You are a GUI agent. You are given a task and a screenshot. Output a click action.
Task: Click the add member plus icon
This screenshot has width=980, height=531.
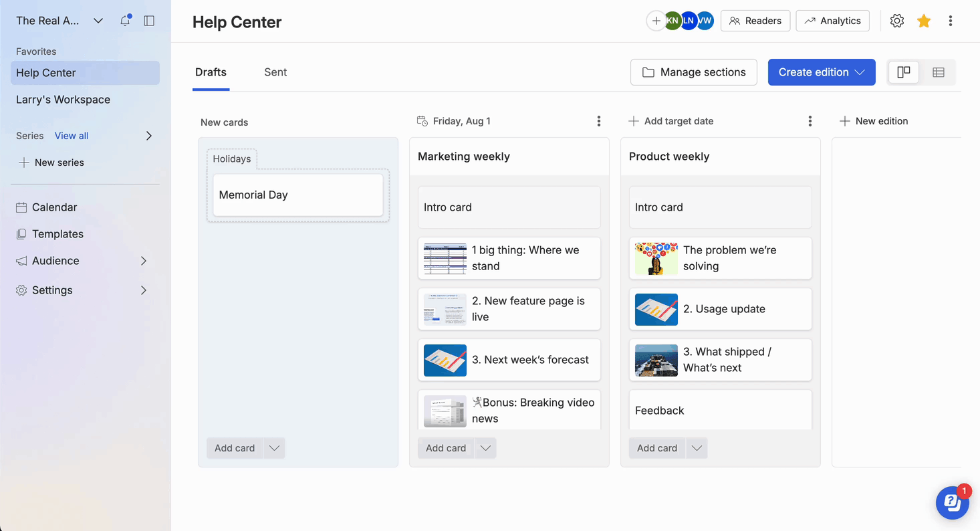coord(656,21)
